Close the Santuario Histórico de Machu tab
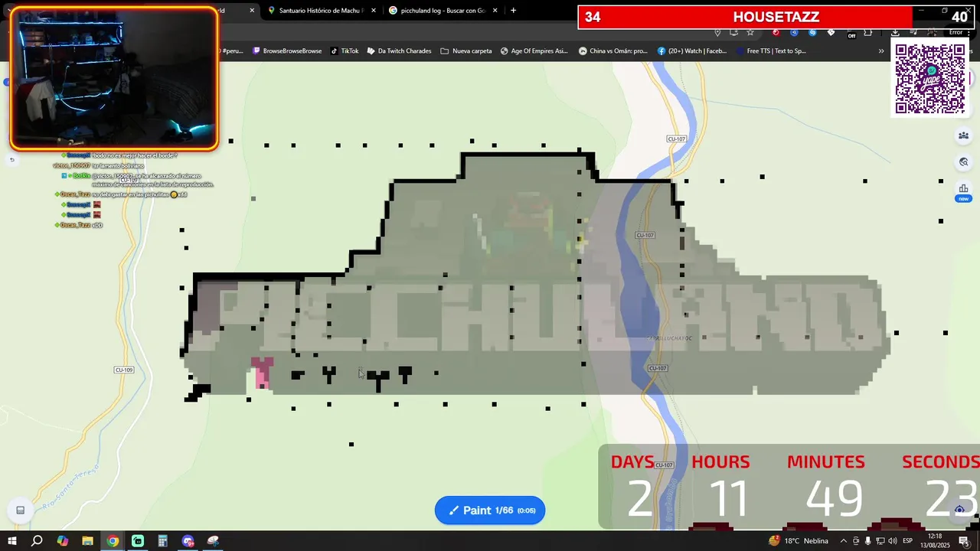This screenshot has width=980, height=551. 374,11
